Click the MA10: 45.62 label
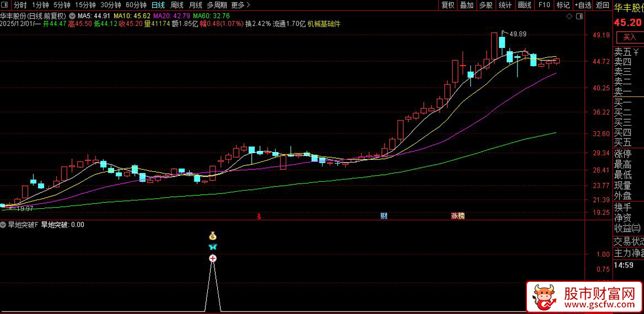644x314 pixels. [x=132, y=16]
